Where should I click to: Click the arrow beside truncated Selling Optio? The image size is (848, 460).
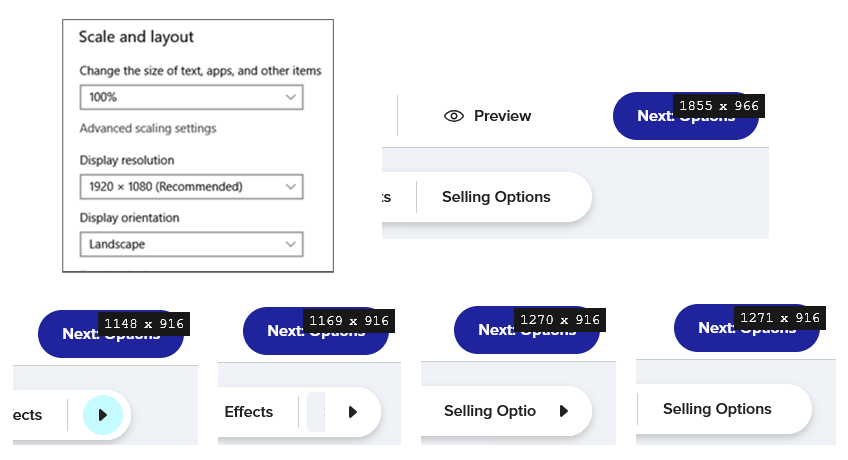pyautogui.click(x=564, y=411)
